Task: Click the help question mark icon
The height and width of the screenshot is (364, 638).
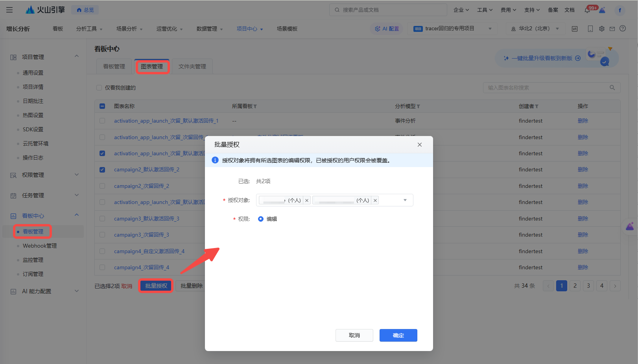Action: coord(623,28)
